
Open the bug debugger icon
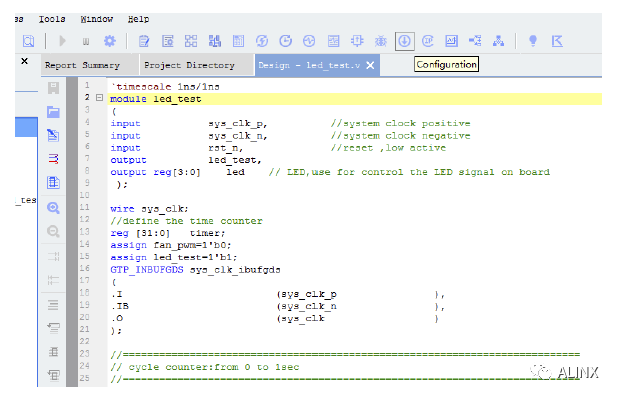[381, 41]
